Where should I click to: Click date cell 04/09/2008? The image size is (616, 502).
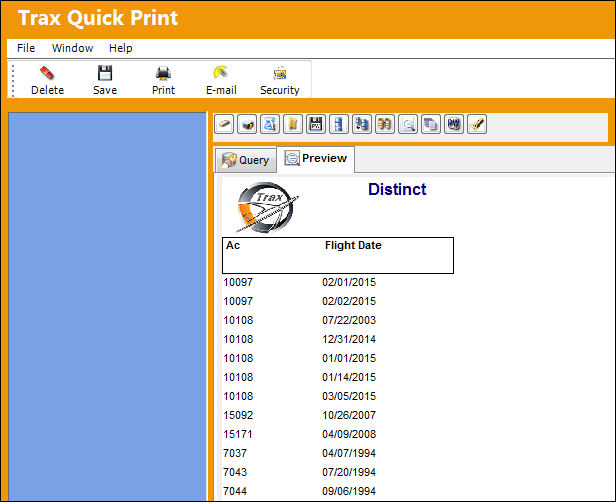[x=349, y=434]
